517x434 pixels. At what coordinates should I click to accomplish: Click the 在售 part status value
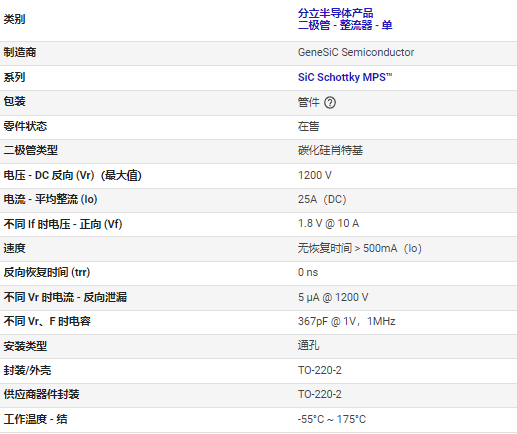tap(308, 126)
